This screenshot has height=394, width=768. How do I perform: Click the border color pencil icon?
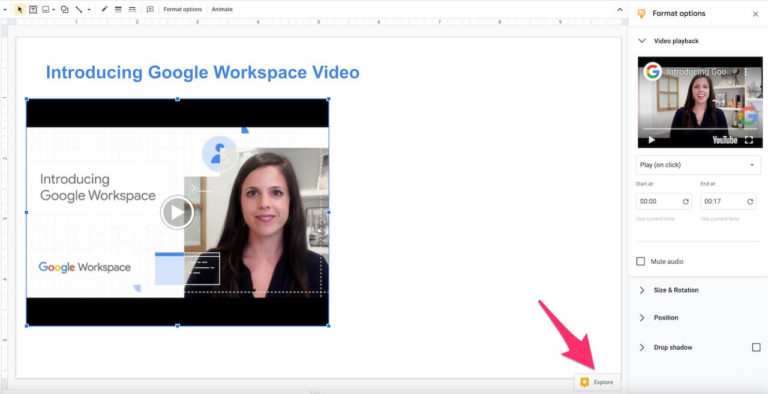click(x=104, y=9)
